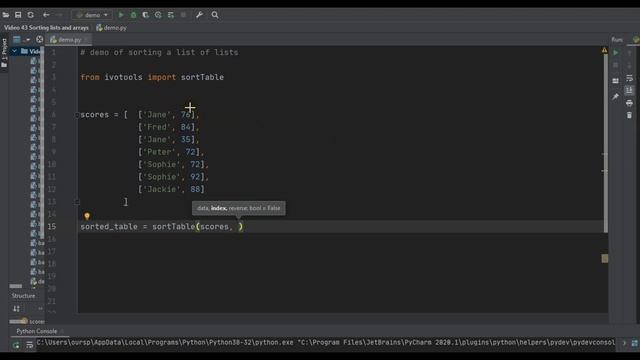
Task: Click the sortTable import on line 3
Action: point(202,77)
